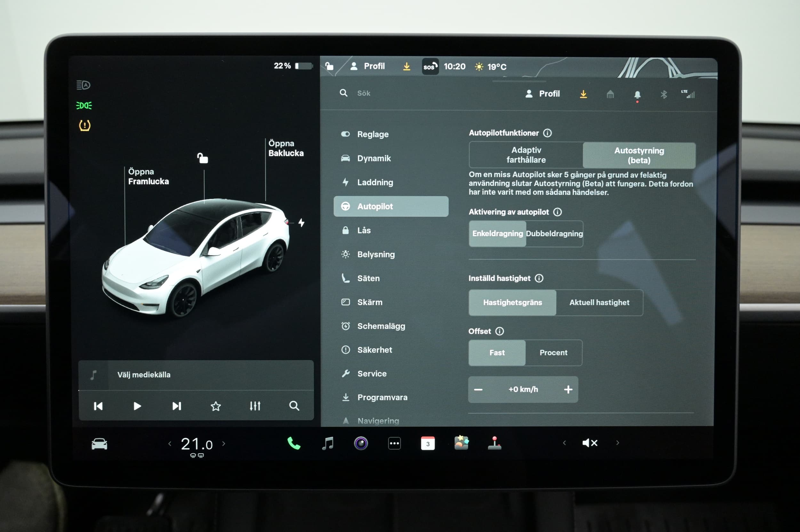Open the phone app in bottom bar
The width and height of the screenshot is (800, 532).
point(293,443)
